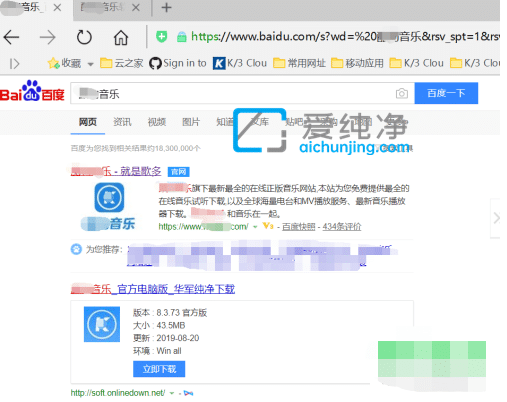Select the 大小 : 43.5MB text

coord(159,325)
